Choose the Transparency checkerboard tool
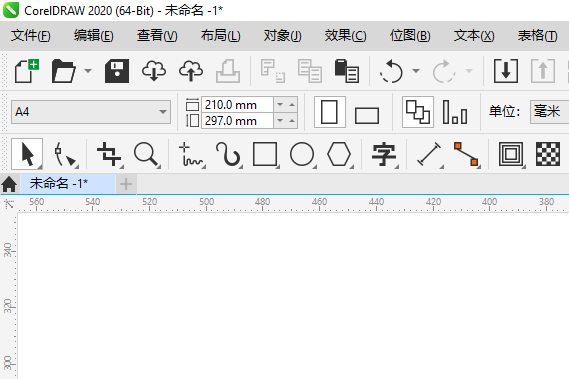 (548, 154)
